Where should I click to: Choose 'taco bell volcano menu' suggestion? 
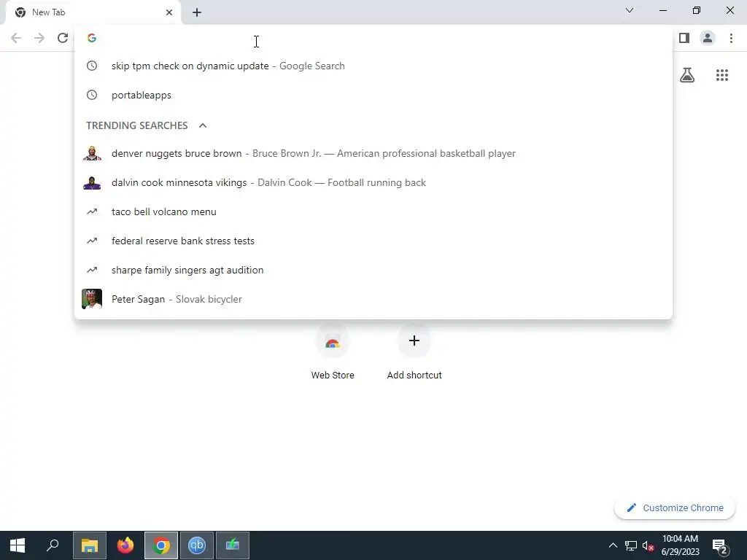(373, 211)
